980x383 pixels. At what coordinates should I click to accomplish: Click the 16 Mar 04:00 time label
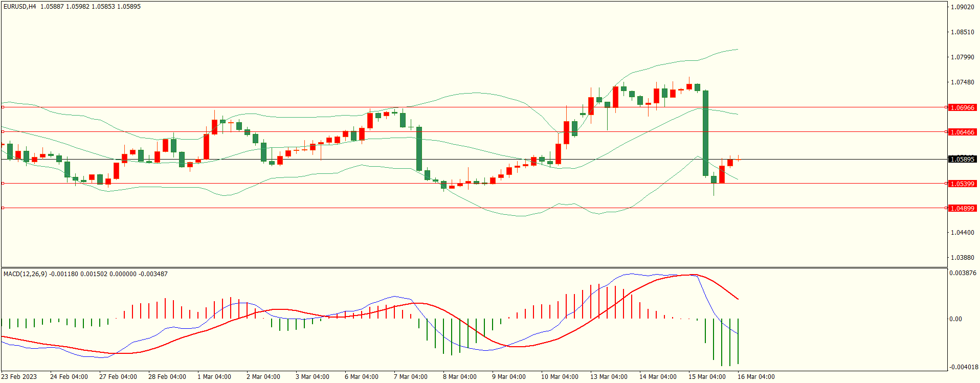coord(756,377)
